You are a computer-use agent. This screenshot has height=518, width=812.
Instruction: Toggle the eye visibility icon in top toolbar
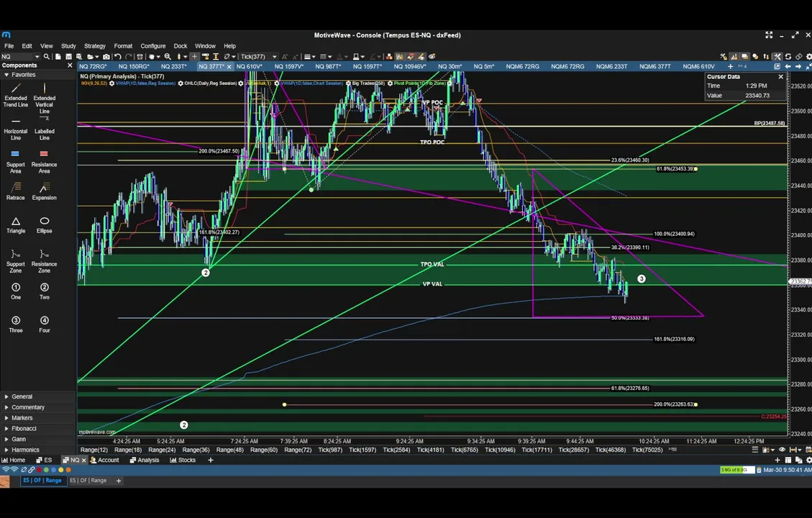point(432,56)
